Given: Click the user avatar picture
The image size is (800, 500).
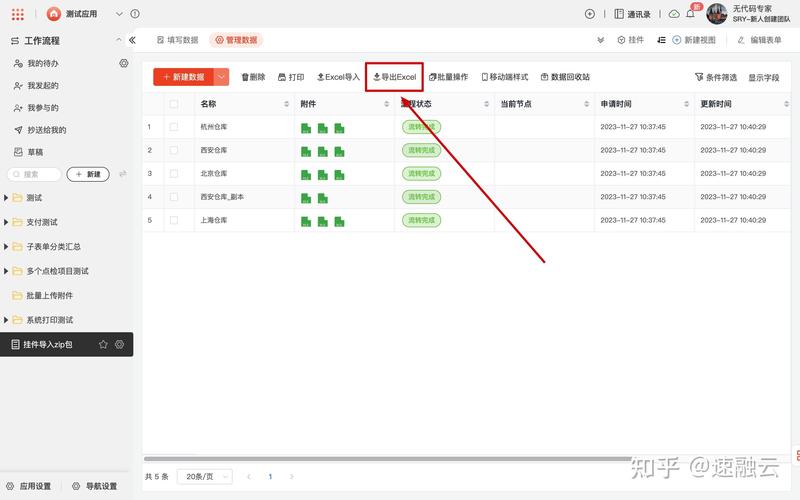Looking at the screenshot, I should (x=716, y=14).
